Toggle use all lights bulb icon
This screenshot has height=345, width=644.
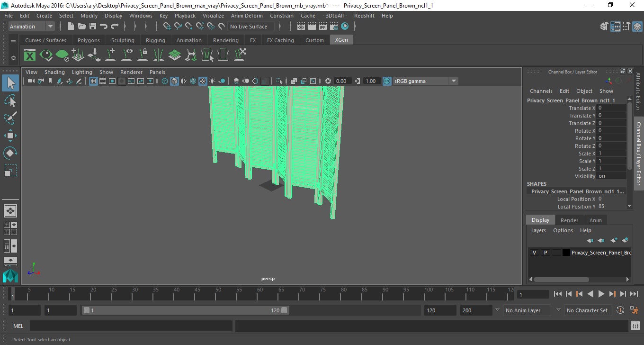[212, 81]
